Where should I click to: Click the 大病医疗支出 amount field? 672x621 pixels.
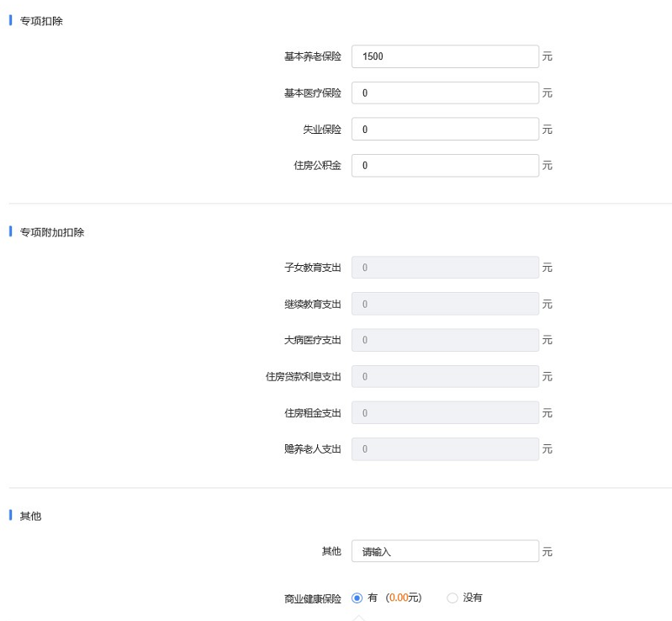pos(445,340)
